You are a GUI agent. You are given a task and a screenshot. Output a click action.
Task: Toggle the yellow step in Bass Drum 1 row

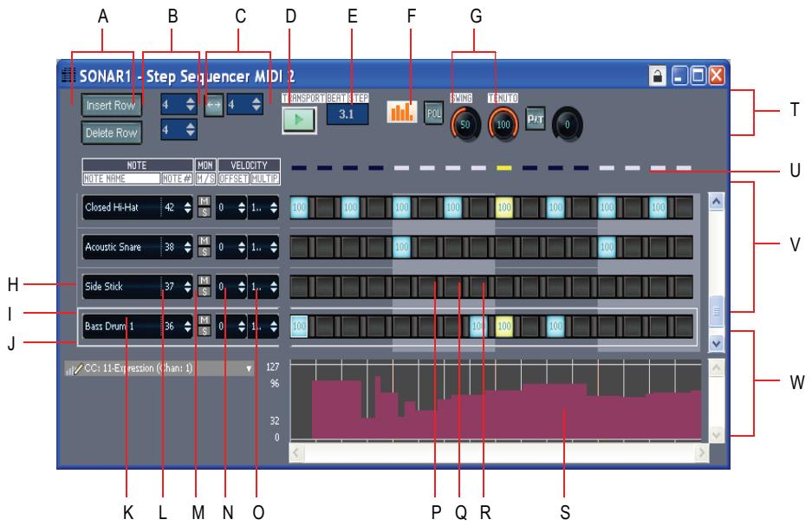click(503, 326)
